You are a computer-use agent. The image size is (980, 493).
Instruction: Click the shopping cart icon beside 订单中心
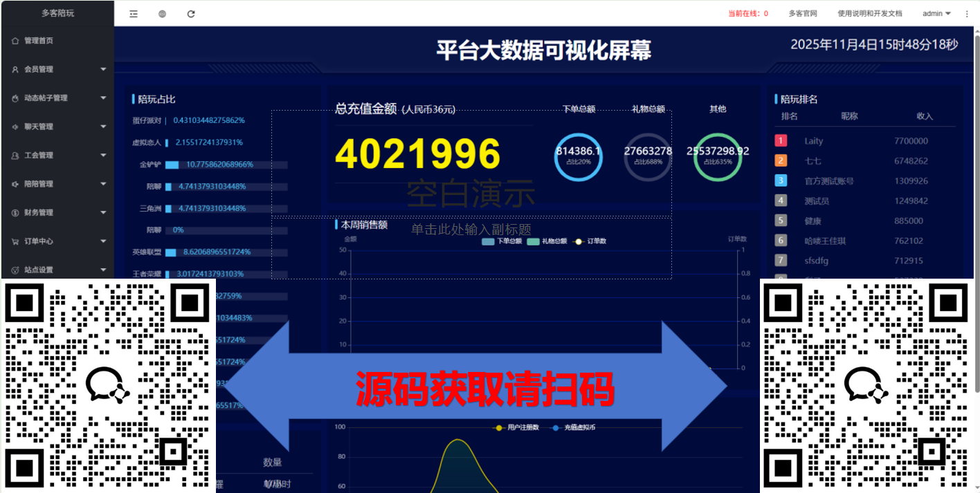tap(15, 241)
